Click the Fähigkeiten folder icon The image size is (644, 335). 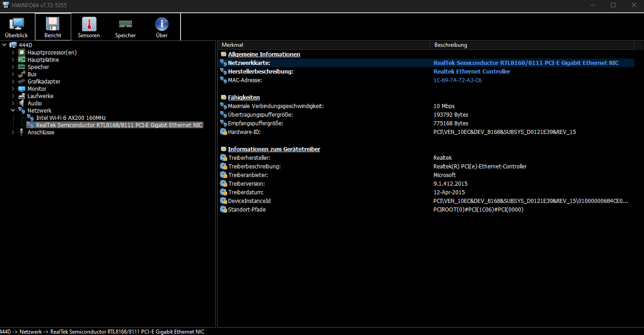coord(223,97)
